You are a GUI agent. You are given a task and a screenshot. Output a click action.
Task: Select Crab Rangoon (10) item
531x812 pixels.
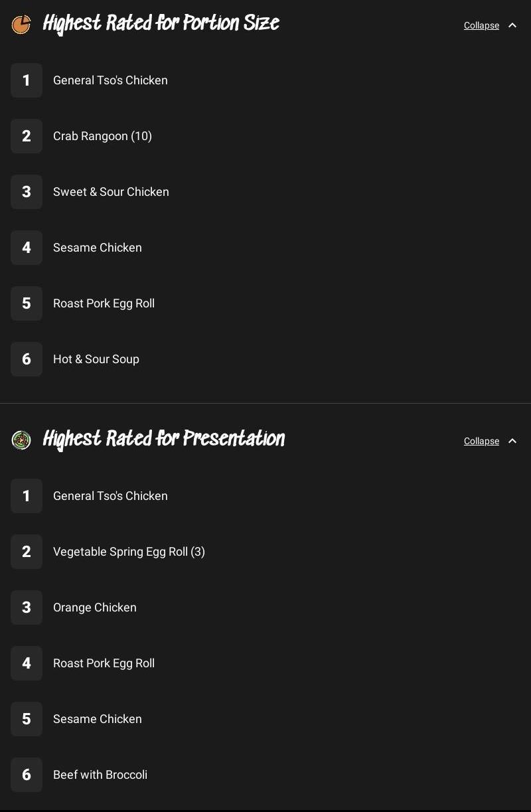tap(102, 136)
